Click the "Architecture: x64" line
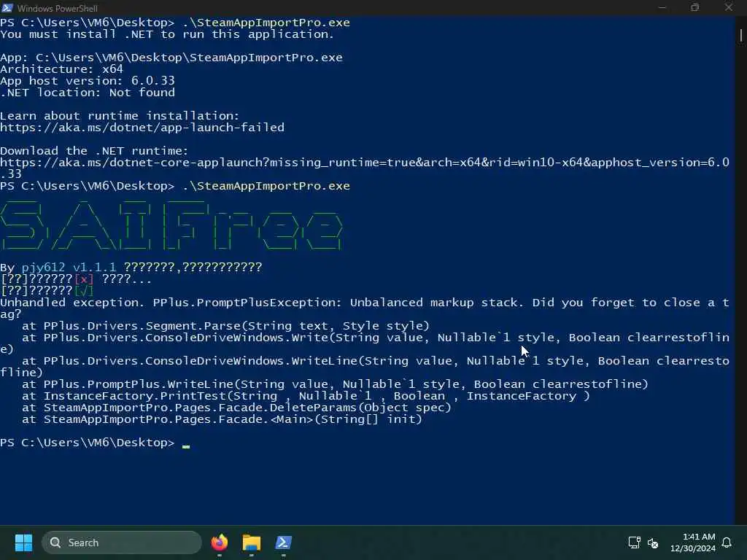 [61, 69]
